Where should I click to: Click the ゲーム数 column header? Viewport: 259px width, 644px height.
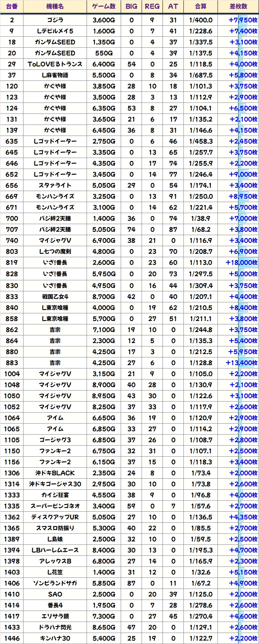[x=104, y=7]
